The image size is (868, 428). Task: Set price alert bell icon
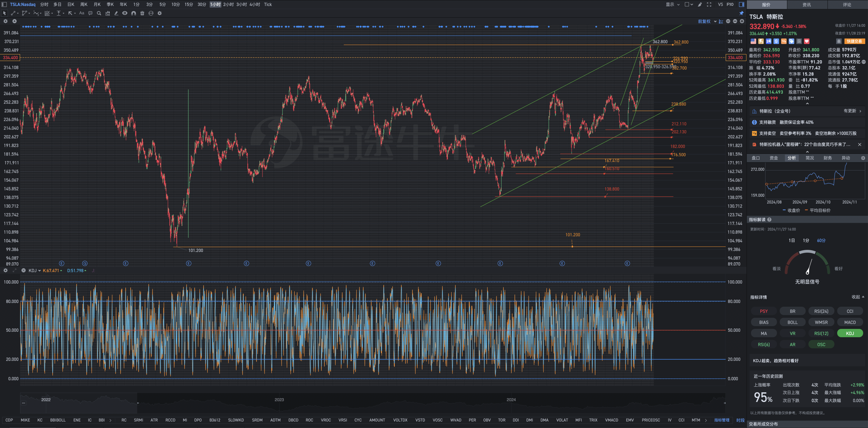(839, 41)
